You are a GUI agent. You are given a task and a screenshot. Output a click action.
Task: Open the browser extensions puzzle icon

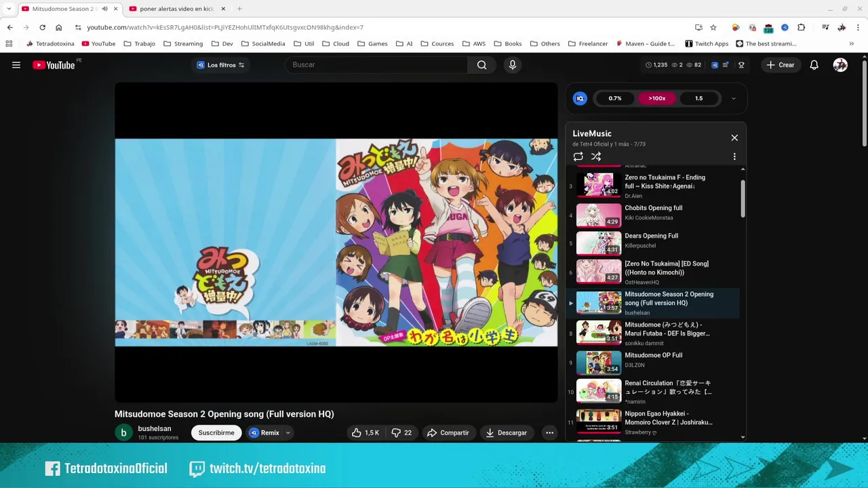802,27
